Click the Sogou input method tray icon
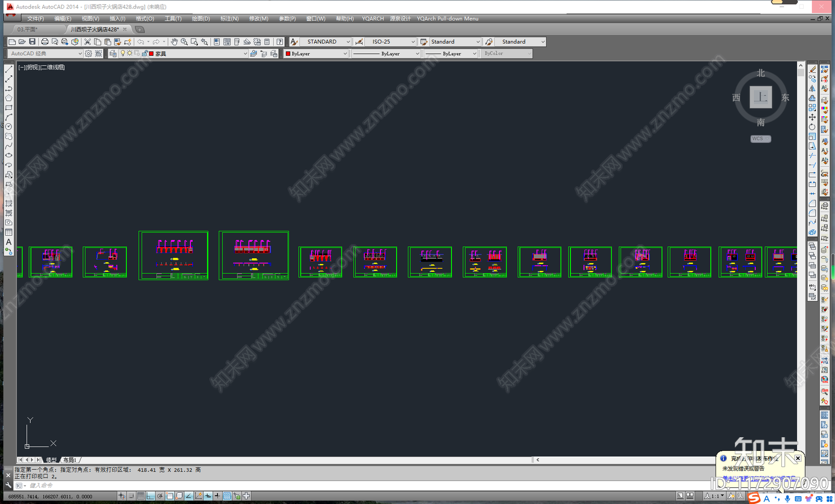 [754, 499]
